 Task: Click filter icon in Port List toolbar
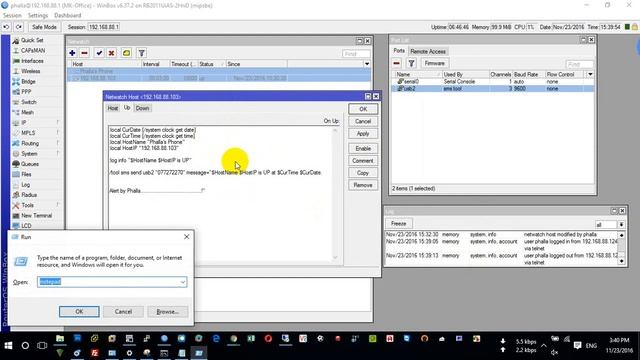[x=411, y=64]
